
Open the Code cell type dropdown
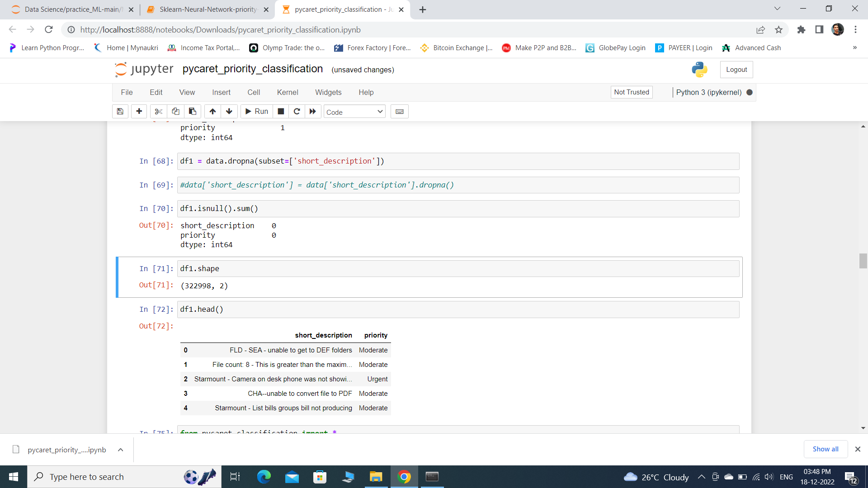pos(354,112)
